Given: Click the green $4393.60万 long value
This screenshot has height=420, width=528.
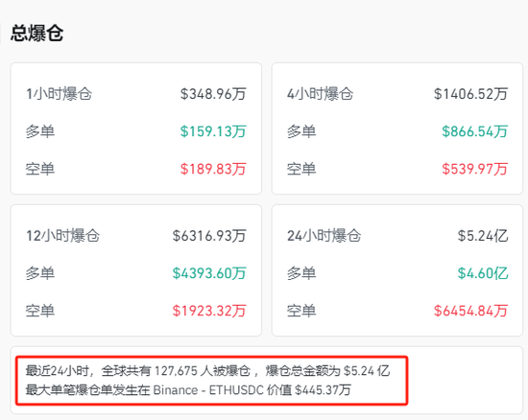Looking at the screenshot, I should [209, 273].
